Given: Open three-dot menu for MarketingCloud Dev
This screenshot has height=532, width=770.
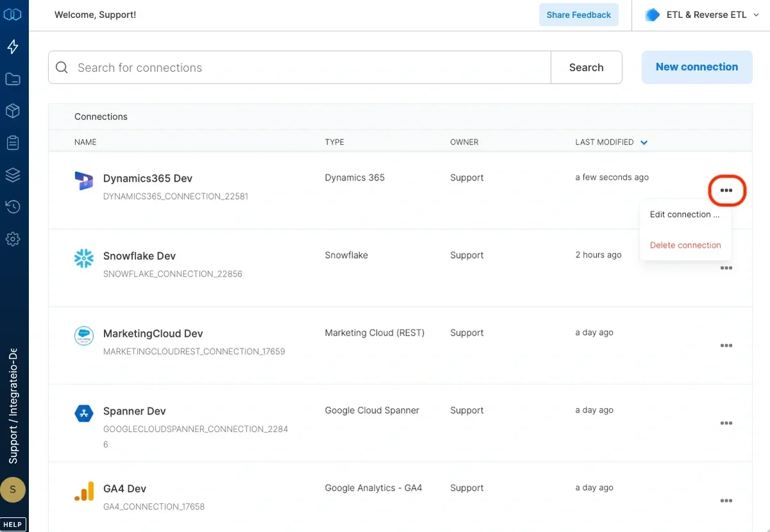Looking at the screenshot, I should point(726,345).
